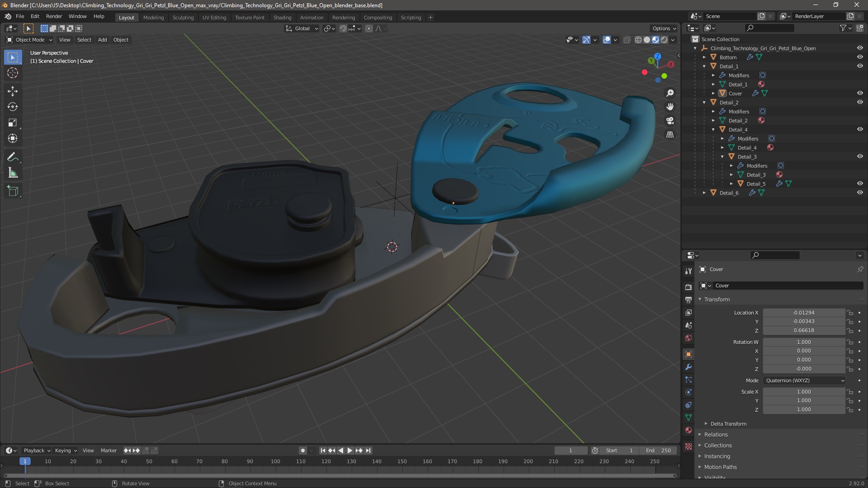
Task: Select the Move tool in toolbar
Action: [x=13, y=91]
